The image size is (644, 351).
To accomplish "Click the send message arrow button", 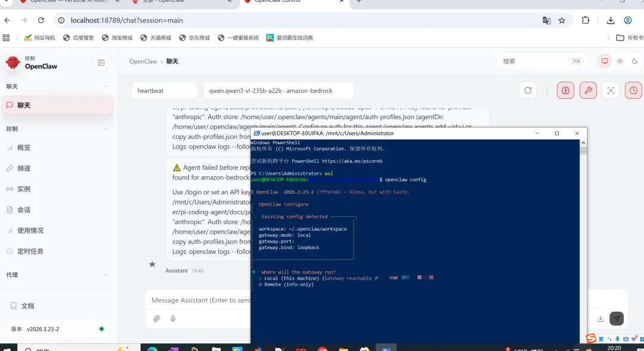I will point(617,319).
